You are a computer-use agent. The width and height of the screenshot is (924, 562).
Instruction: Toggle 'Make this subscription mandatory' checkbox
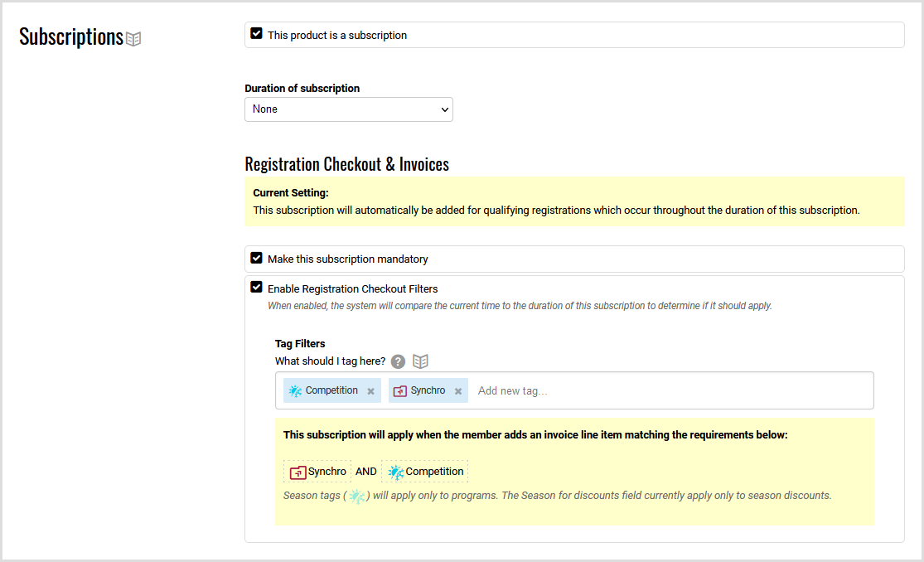click(257, 258)
